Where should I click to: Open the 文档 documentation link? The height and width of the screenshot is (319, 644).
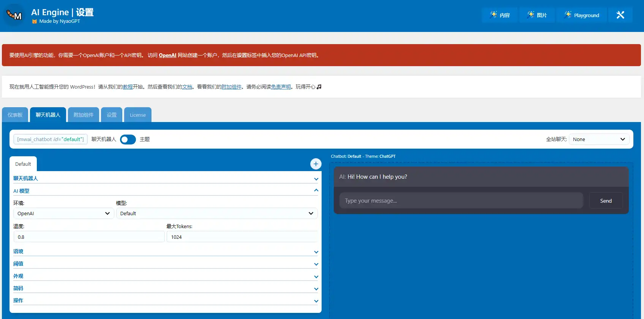pyautogui.click(x=187, y=87)
